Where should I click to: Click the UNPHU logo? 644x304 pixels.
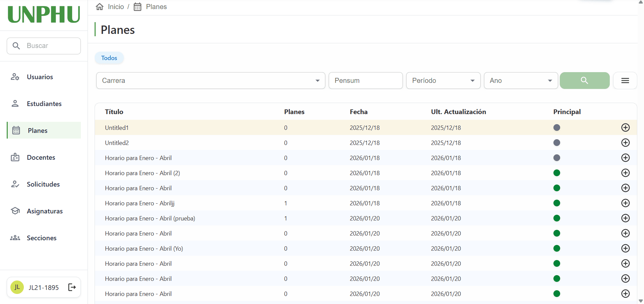coord(44,15)
